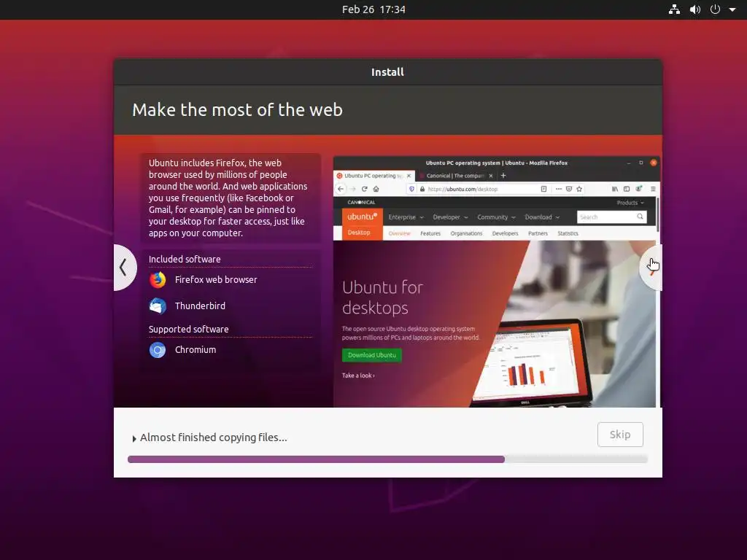Click the Chromium icon

point(158,350)
